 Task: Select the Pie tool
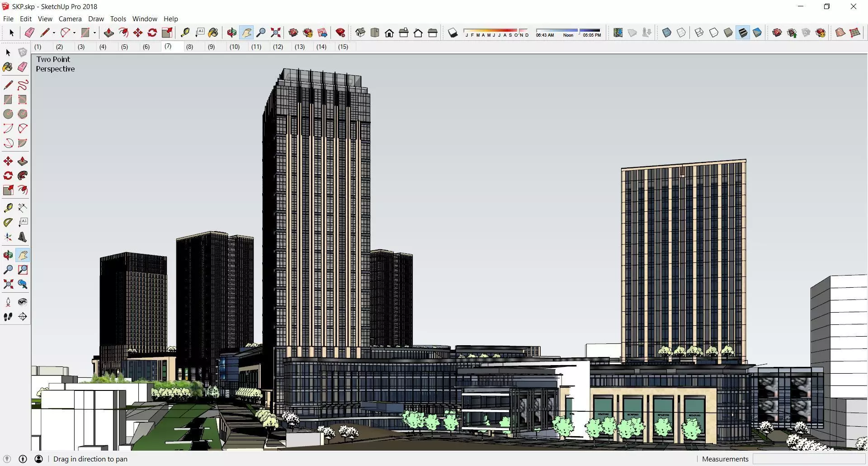click(x=22, y=143)
